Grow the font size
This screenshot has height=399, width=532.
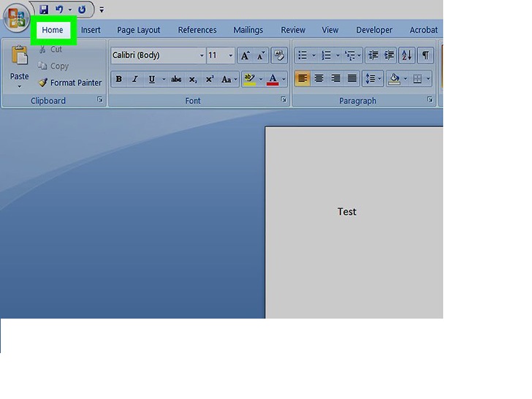point(246,56)
